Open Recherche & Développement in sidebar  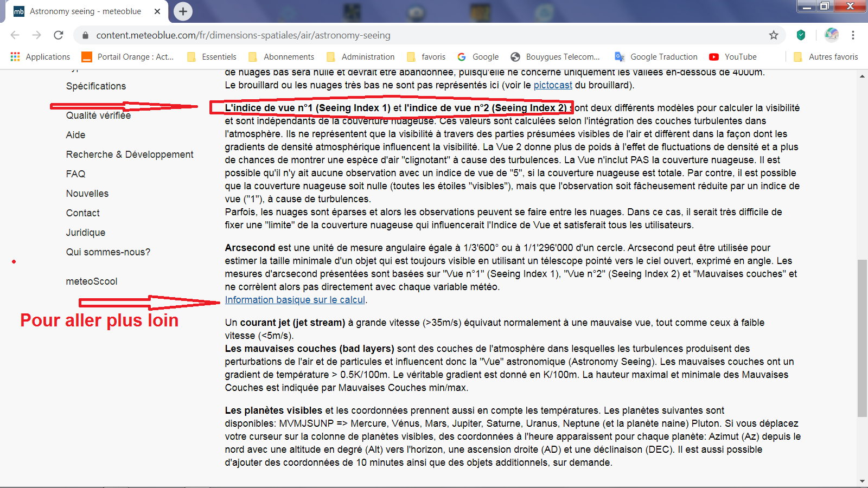(x=130, y=155)
